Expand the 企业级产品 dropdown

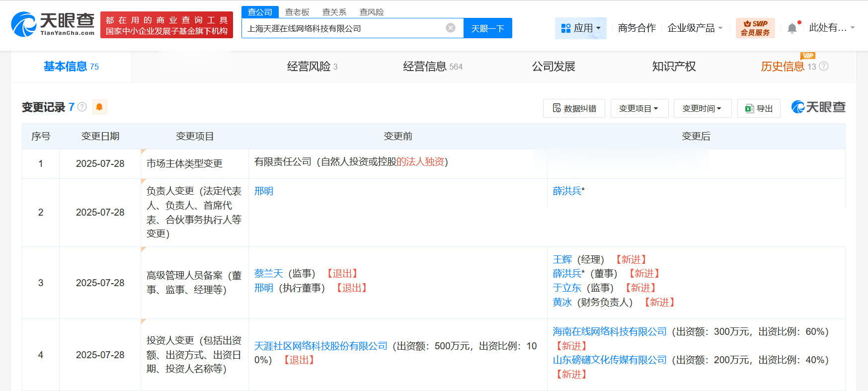click(x=695, y=28)
